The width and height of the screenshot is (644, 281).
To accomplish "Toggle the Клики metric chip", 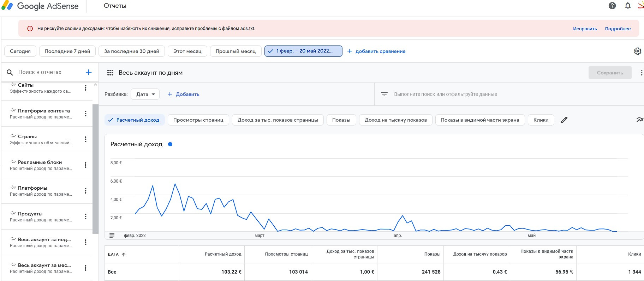I will (x=541, y=120).
